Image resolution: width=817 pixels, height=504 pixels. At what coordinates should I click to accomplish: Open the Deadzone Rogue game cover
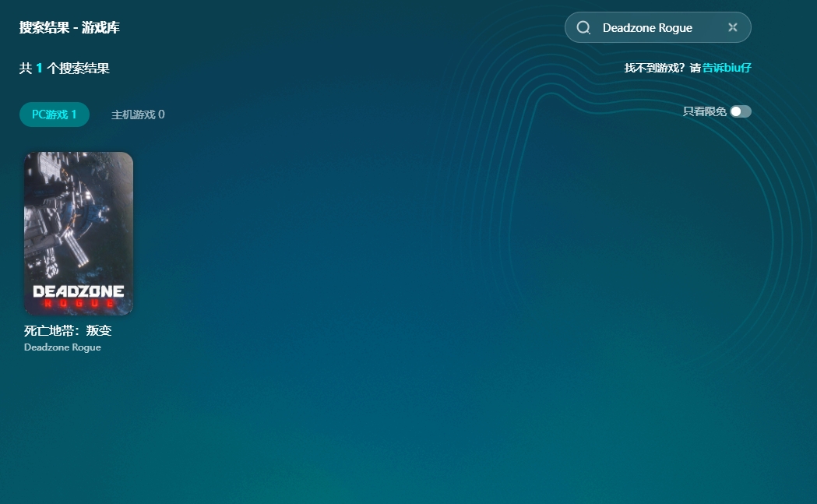coord(79,234)
